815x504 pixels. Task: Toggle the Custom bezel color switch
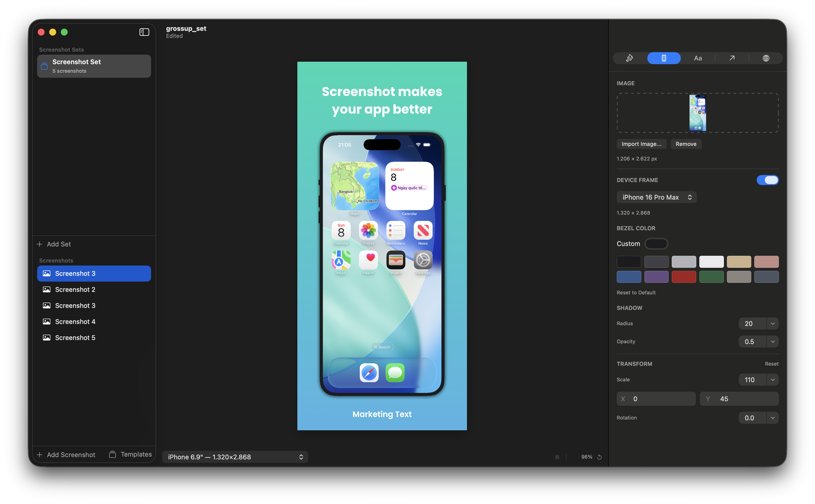tap(656, 244)
